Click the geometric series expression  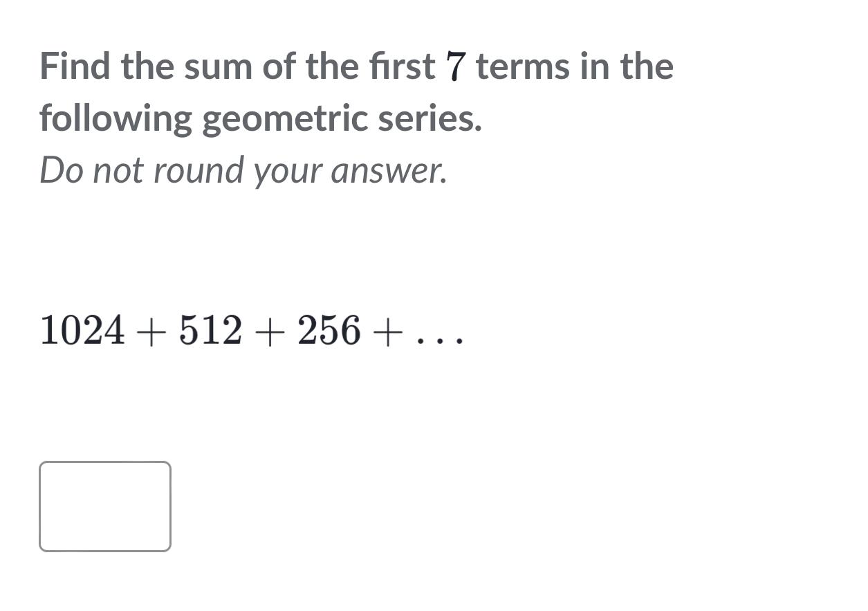point(252,332)
